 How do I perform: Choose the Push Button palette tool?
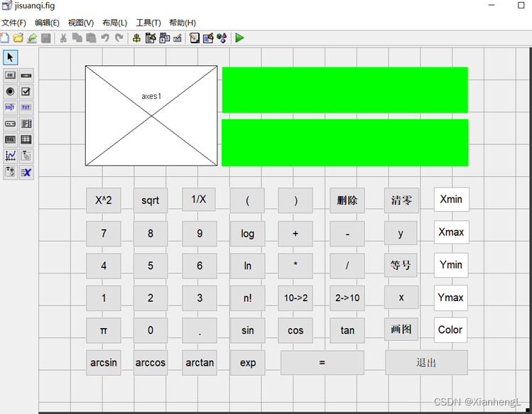click(10, 75)
